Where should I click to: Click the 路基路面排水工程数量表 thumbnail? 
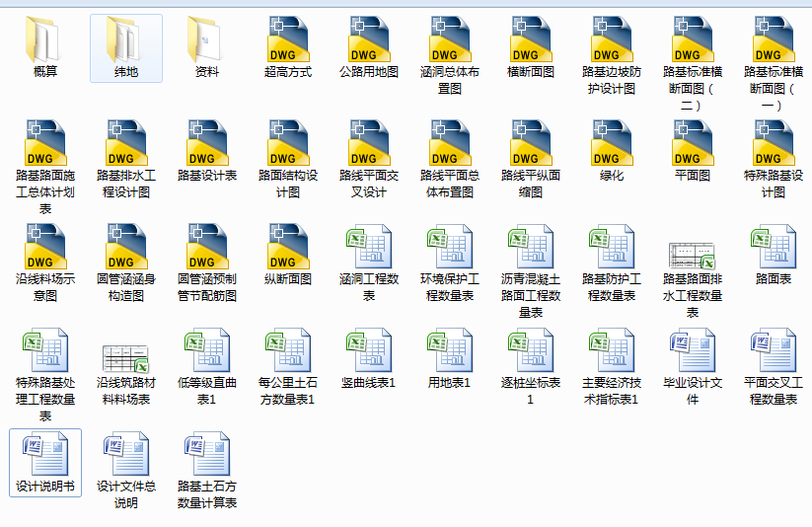693,256
